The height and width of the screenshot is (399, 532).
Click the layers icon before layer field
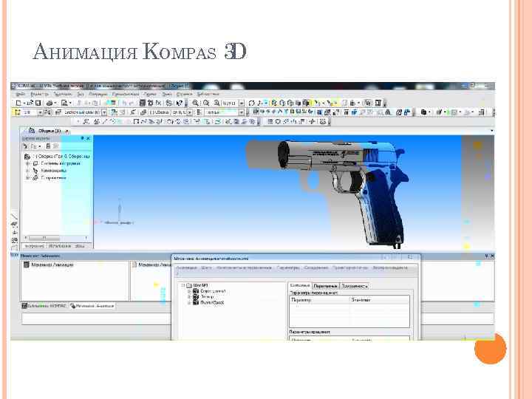(x=58, y=112)
